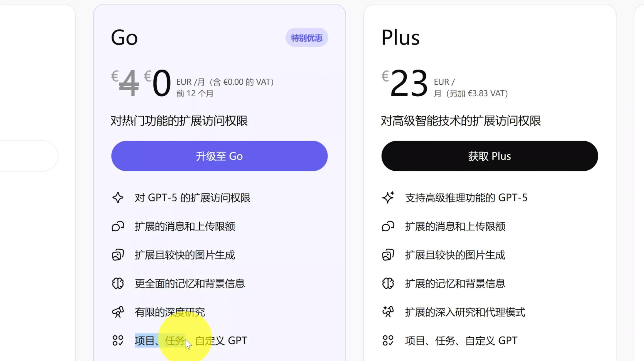Click the image generation icon in Go card
This screenshot has height=361, width=644.
(118, 255)
